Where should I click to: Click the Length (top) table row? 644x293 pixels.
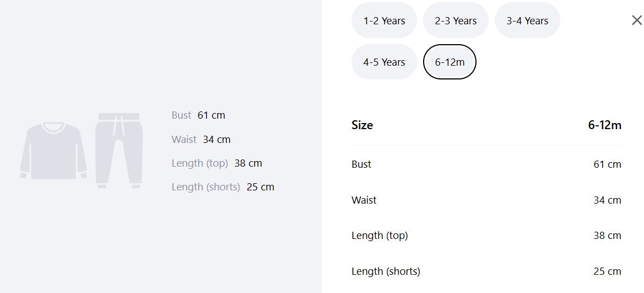(x=486, y=236)
